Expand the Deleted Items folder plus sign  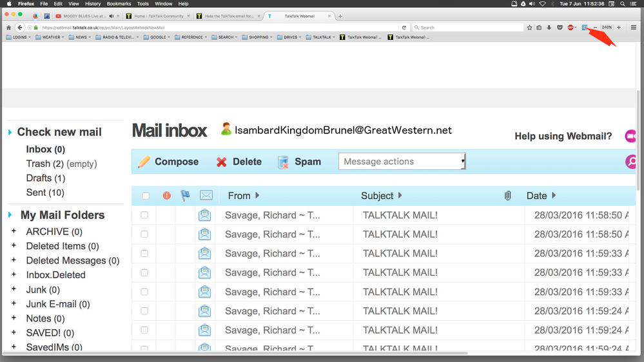click(14, 245)
